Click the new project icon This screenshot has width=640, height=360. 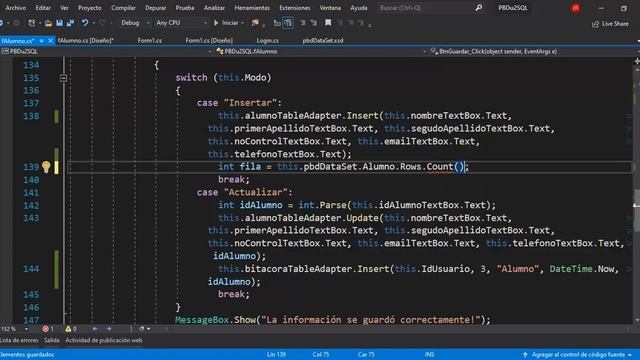coord(31,23)
